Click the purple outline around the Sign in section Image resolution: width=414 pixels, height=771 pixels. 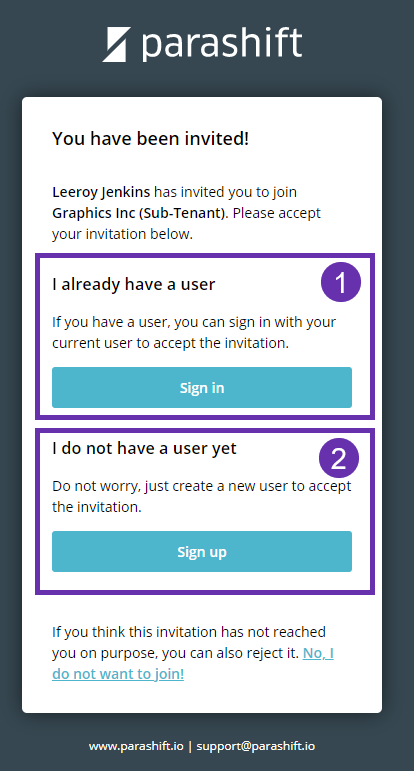point(205,255)
